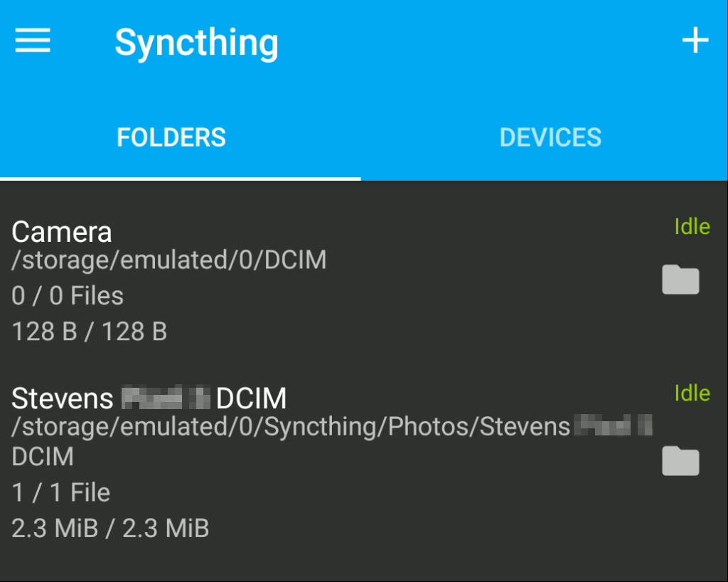The height and width of the screenshot is (582, 728).
Task: Click the 1 / 1 File count
Action: (x=61, y=492)
